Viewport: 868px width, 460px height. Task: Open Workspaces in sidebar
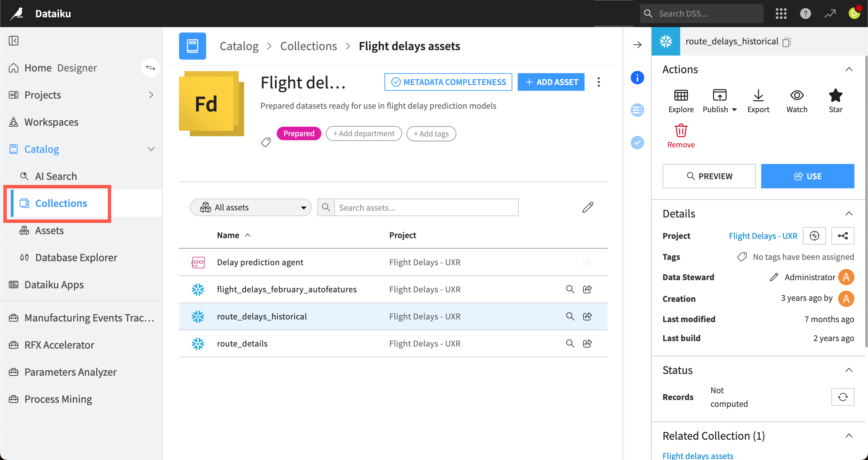(x=51, y=122)
